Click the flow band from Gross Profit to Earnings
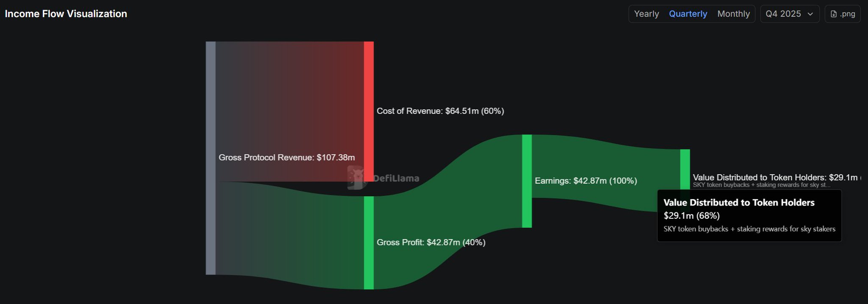Screen dimensions: 868x304 (445, 199)
